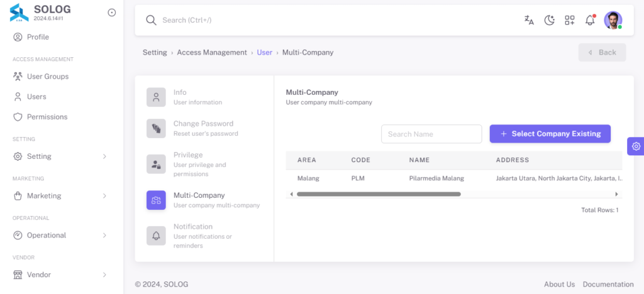
Task: Click the language translate icon
Action: [529, 20]
